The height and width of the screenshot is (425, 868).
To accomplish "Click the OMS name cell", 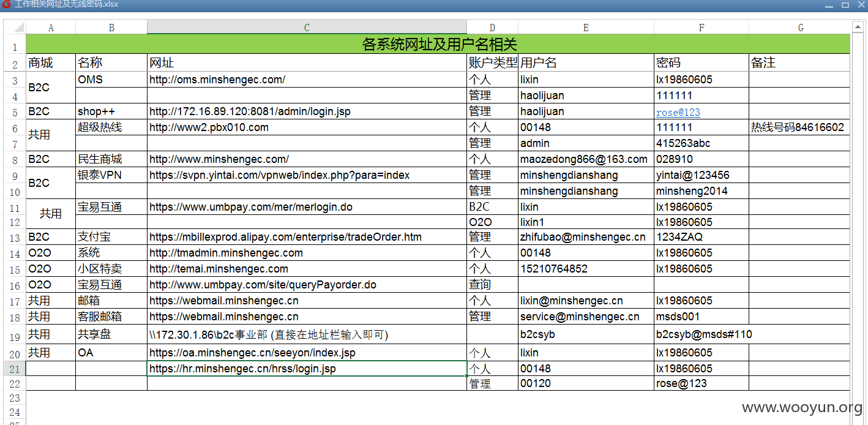I will (111, 80).
